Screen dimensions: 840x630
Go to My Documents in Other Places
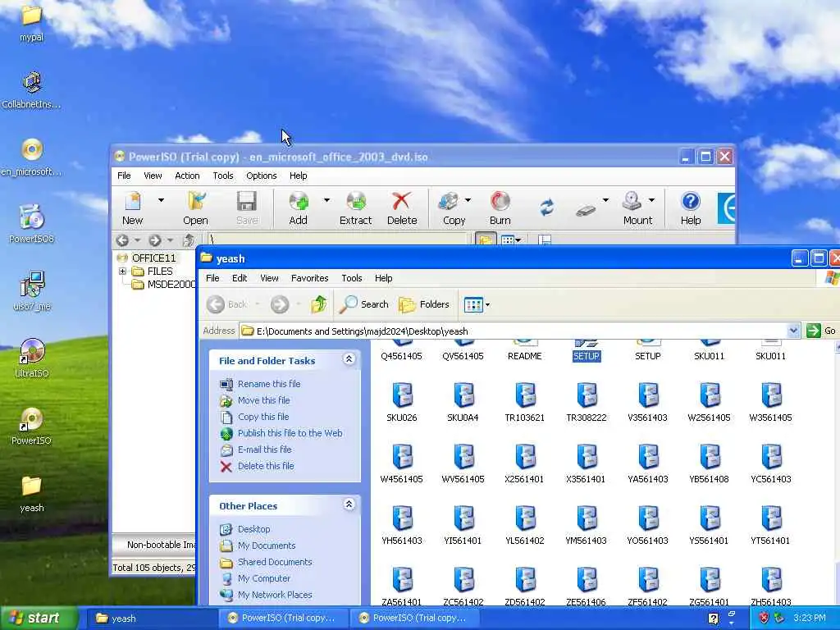[x=267, y=546]
